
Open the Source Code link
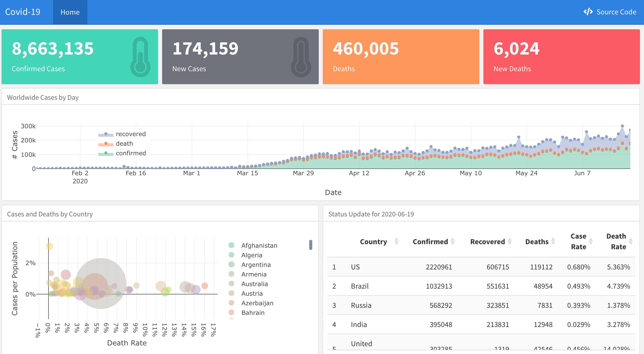click(616, 12)
